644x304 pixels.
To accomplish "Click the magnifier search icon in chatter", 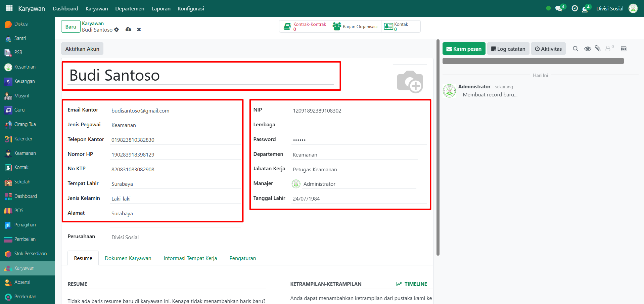I will click(x=576, y=49).
